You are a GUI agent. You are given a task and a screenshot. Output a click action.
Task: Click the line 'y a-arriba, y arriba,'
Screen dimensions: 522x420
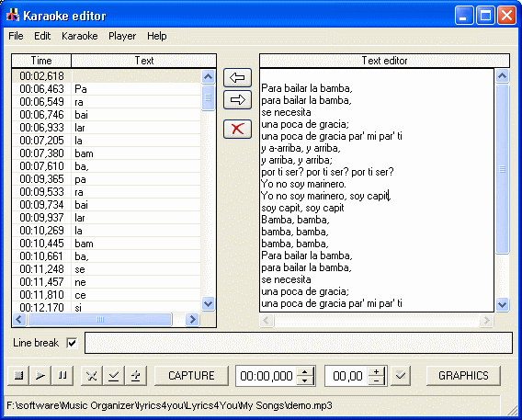coord(301,148)
